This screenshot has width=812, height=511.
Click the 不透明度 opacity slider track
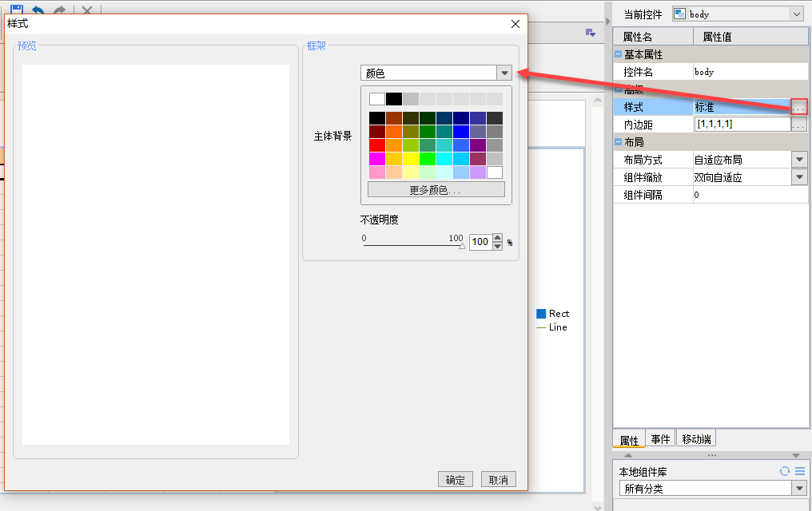coord(412,245)
